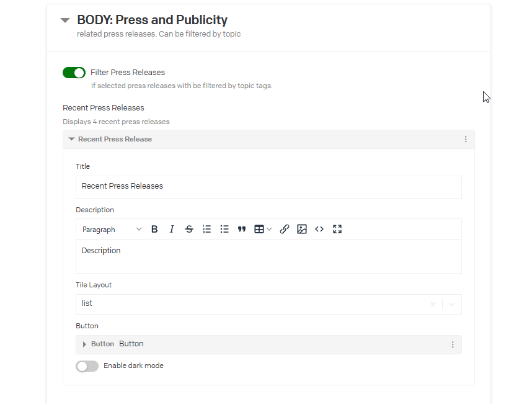Insert a block quote
532x404 pixels.
click(x=242, y=229)
